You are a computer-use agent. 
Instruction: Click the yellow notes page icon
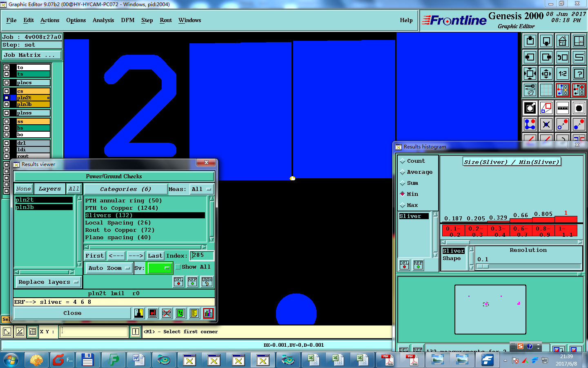(x=194, y=313)
